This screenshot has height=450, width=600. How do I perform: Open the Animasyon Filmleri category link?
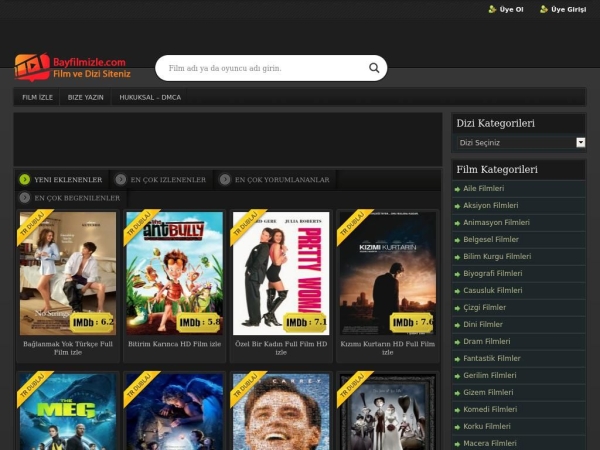496,222
